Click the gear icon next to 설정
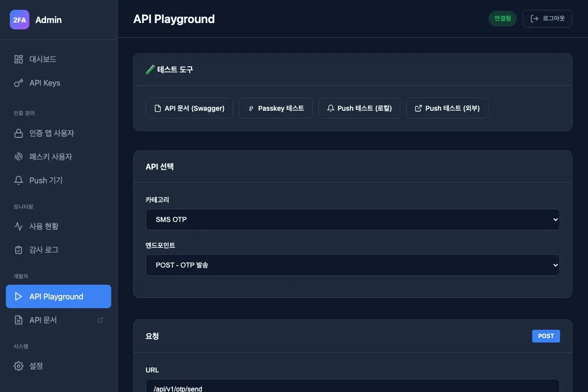The width and height of the screenshot is (588, 392). coord(19,366)
